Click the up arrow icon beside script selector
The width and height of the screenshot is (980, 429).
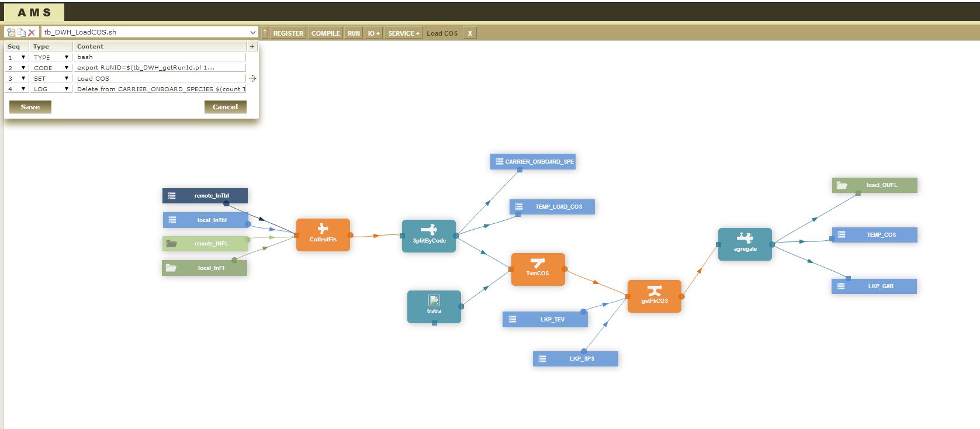tap(265, 33)
